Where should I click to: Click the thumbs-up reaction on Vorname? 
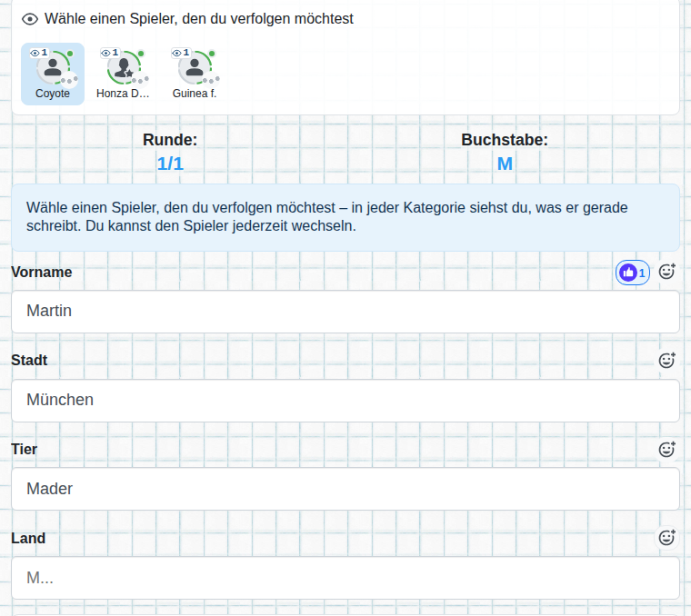pyautogui.click(x=633, y=273)
